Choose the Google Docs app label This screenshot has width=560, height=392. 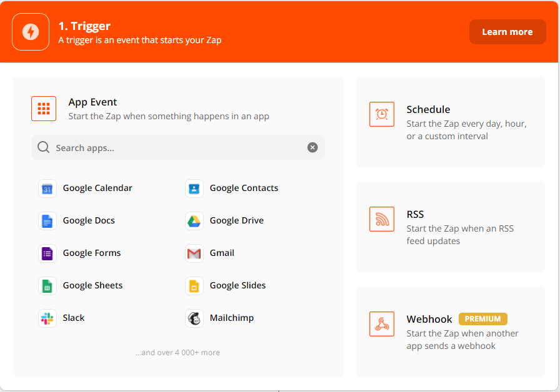(89, 220)
